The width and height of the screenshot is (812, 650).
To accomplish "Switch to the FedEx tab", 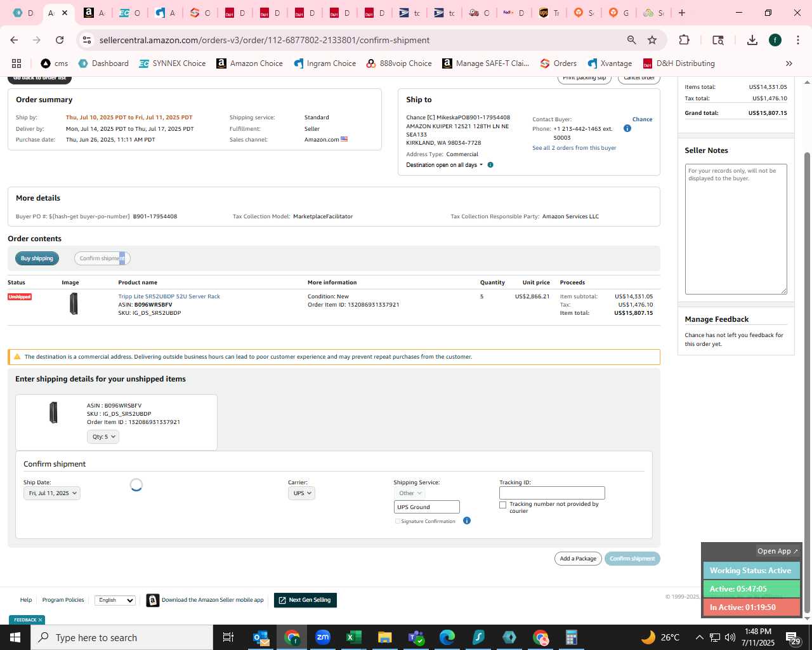I will (x=514, y=13).
